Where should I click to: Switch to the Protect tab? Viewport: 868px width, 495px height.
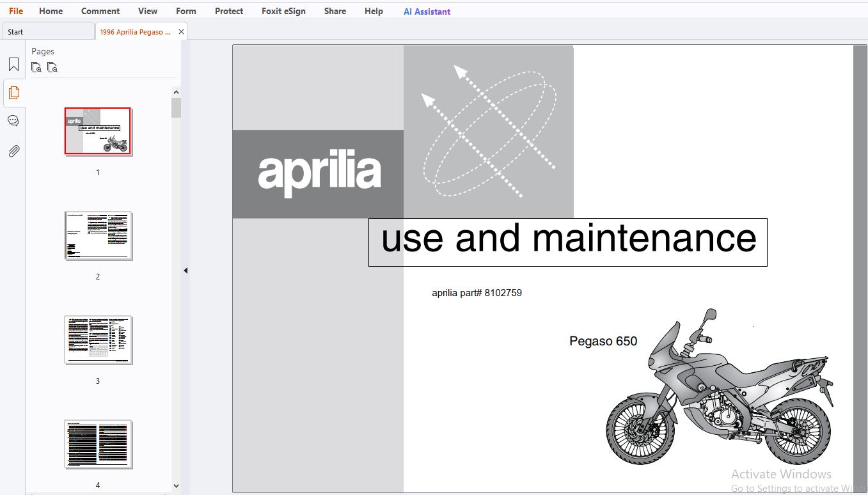[x=229, y=11]
